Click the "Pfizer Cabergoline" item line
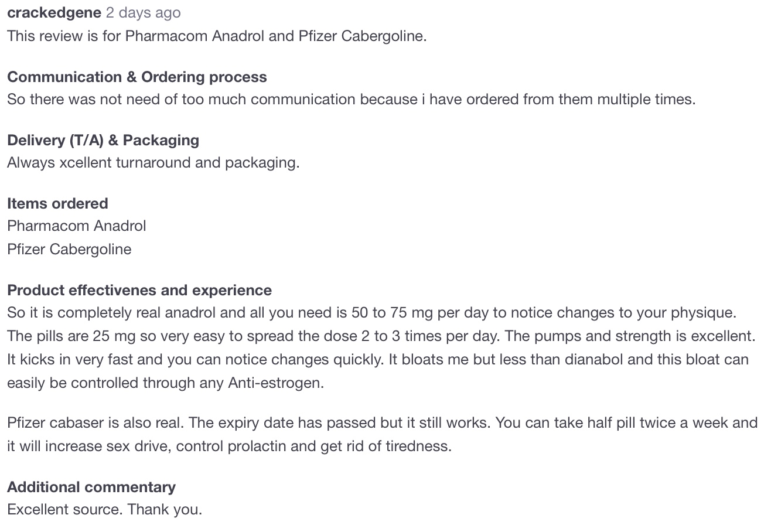 point(69,249)
